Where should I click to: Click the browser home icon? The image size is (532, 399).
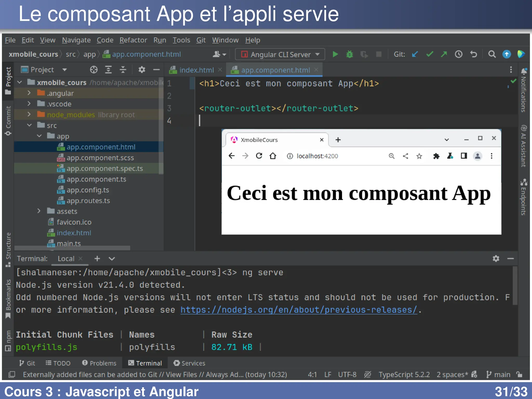(x=273, y=156)
